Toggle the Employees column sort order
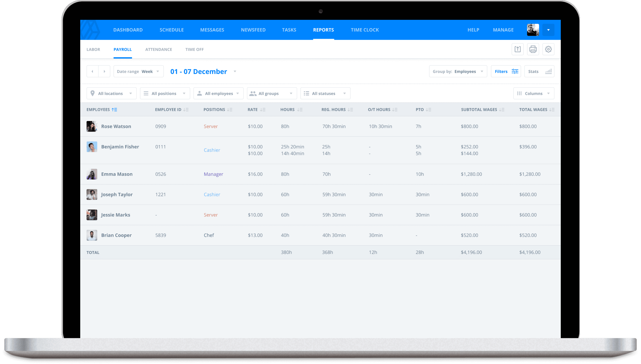The height and width of the screenshot is (364, 641). (115, 109)
